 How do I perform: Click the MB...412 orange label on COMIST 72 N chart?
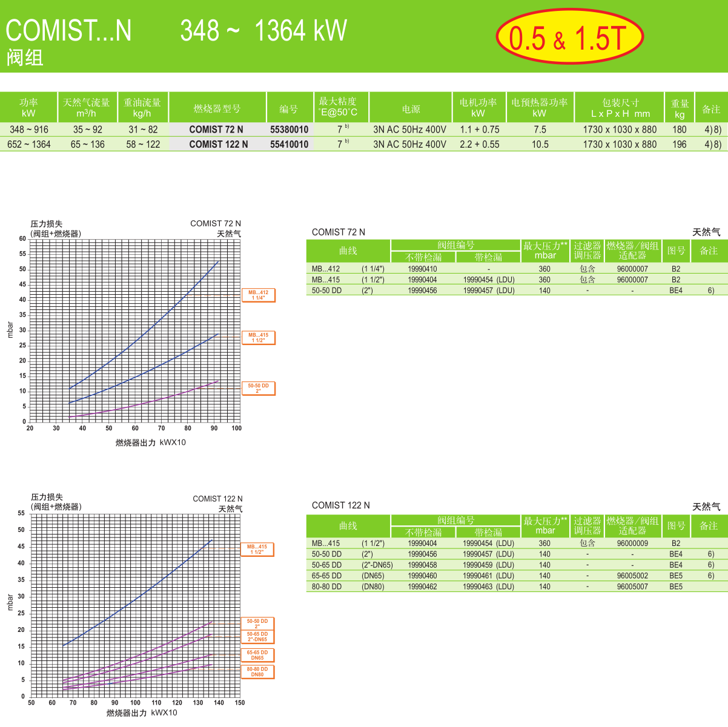(x=259, y=295)
